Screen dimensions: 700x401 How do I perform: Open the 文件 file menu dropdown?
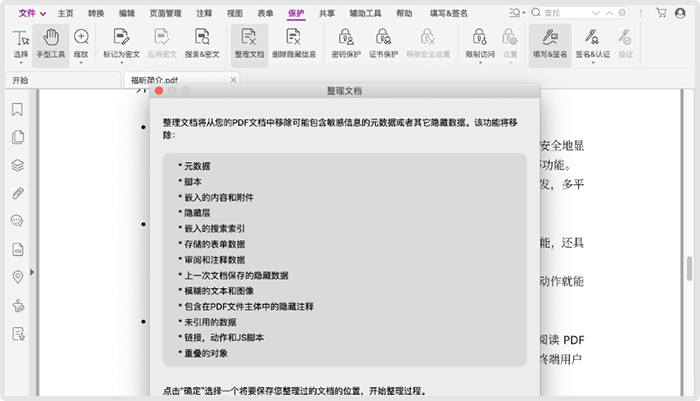pyautogui.click(x=32, y=13)
